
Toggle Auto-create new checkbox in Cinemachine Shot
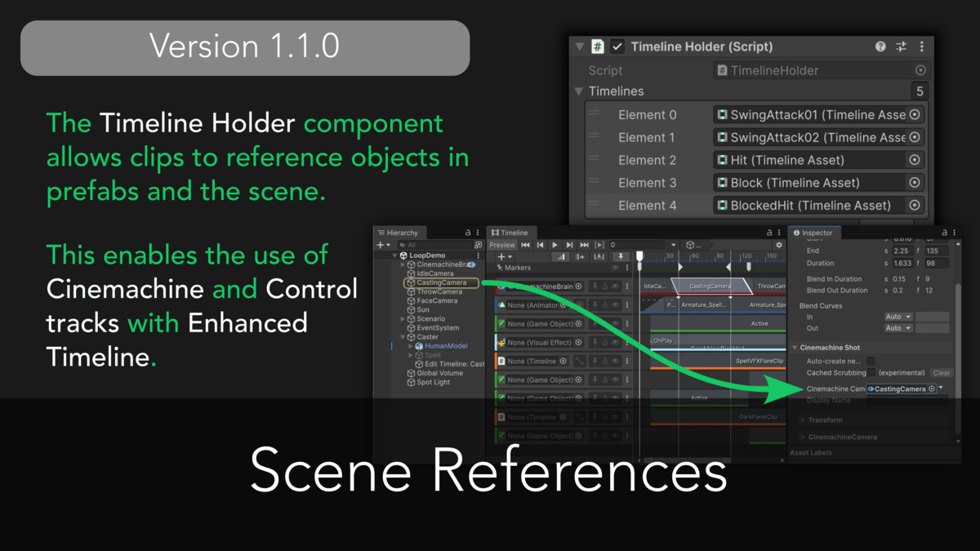click(871, 361)
